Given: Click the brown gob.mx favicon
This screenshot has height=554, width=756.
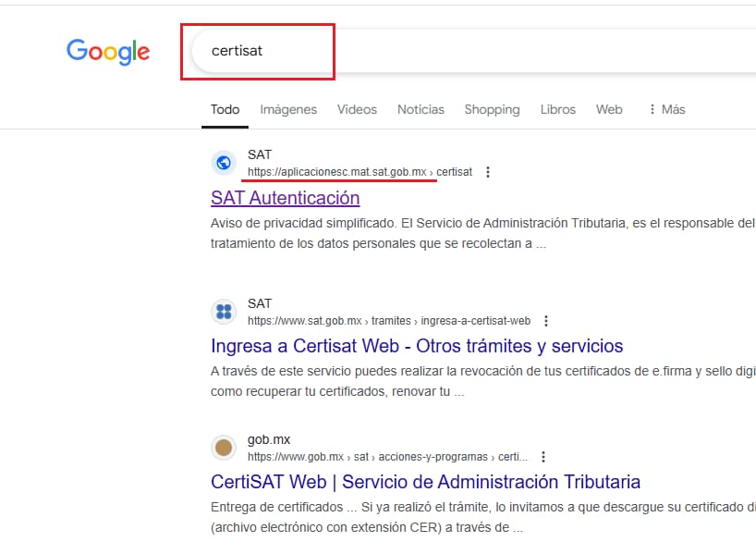Looking at the screenshot, I should click(224, 448).
